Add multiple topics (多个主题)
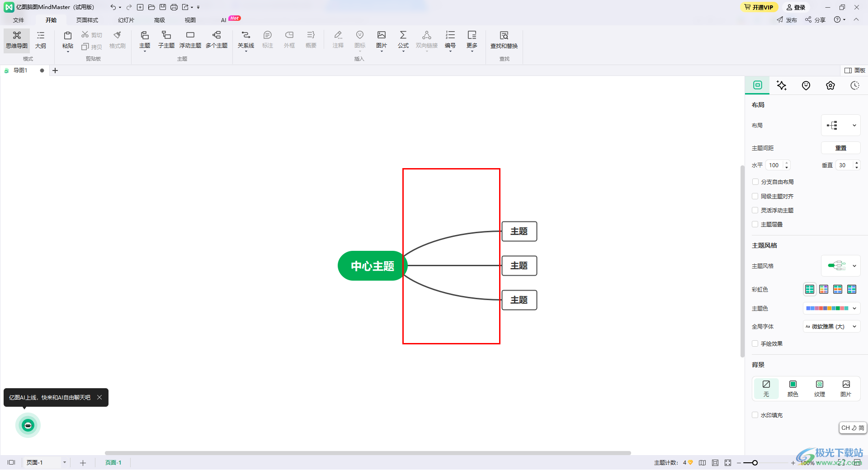This screenshot has width=868, height=470. point(217,40)
